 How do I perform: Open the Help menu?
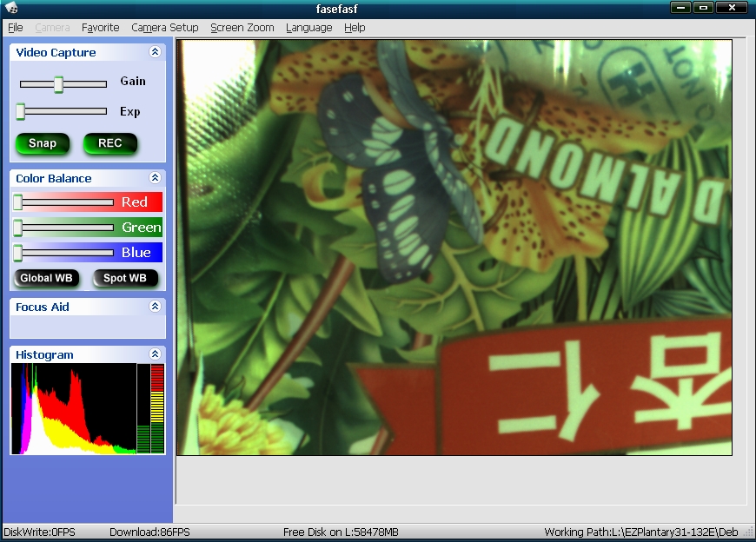355,28
